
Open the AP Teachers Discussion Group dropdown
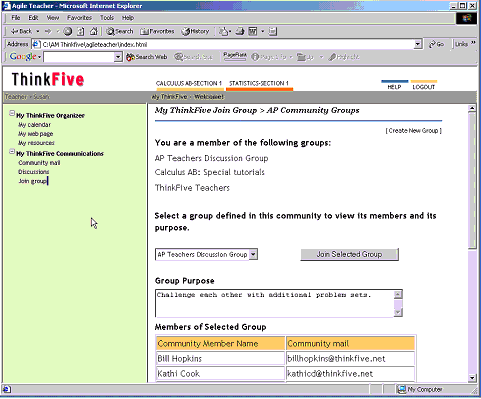(x=253, y=254)
